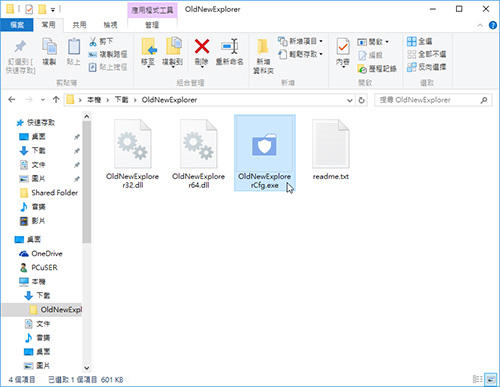This screenshot has height=387, width=500.
Task: Switch to large icons view in status bar
Action: point(490,379)
